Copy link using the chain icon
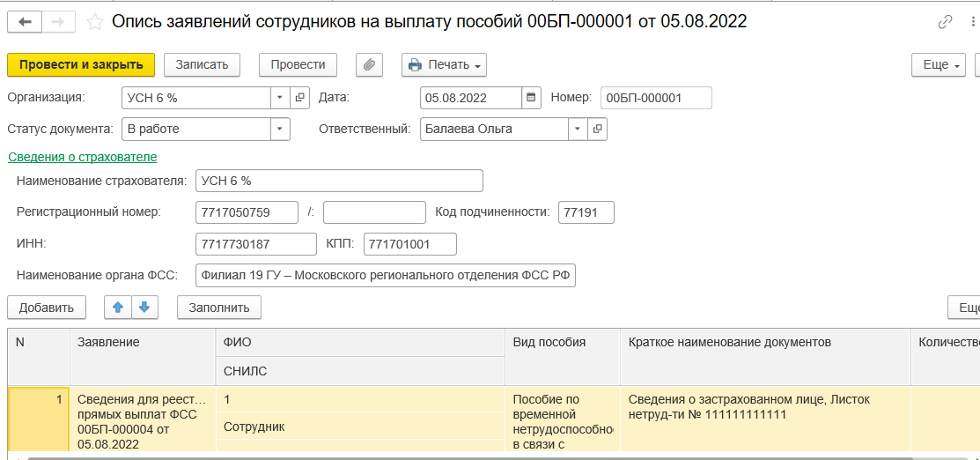The width and height of the screenshot is (980, 460). (x=945, y=23)
